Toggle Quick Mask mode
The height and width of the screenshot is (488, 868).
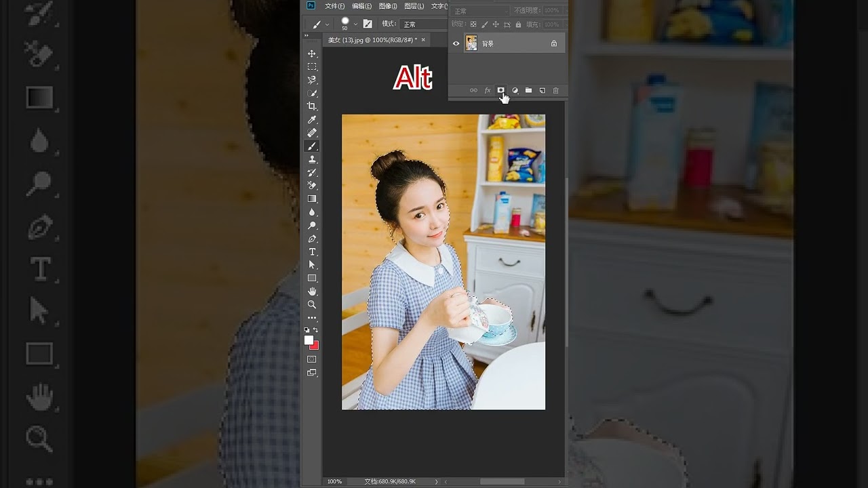[x=312, y=359]
